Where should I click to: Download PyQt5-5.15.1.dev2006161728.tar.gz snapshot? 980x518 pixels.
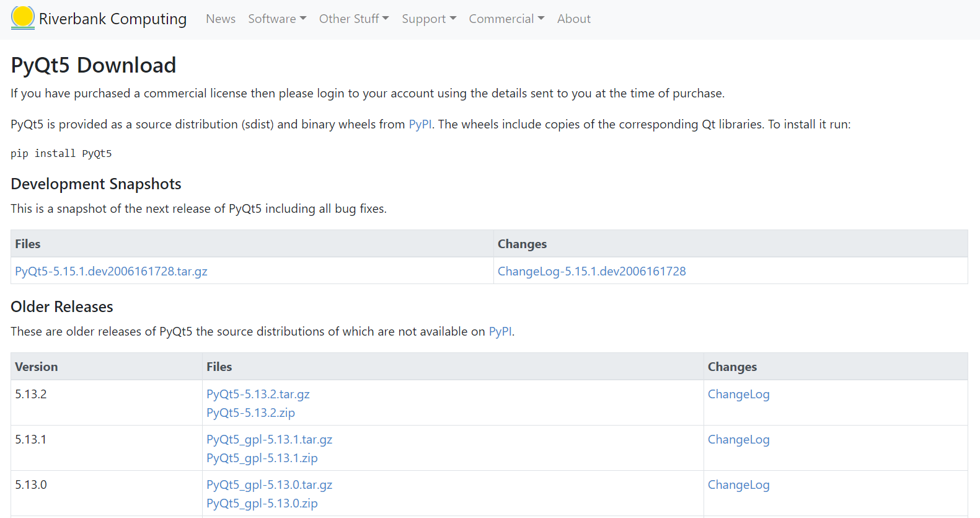pyautogui.click(x=112, y=271)
